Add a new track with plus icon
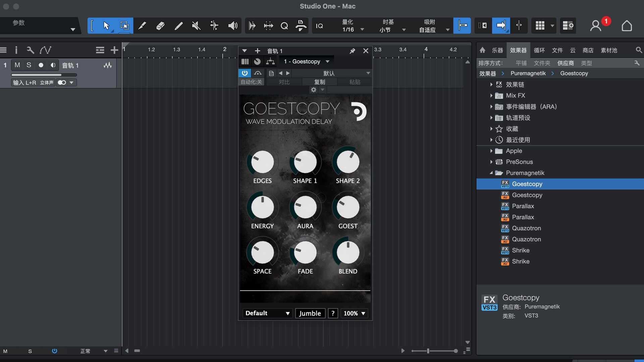The image size is (644, 362). click(114, 50)
